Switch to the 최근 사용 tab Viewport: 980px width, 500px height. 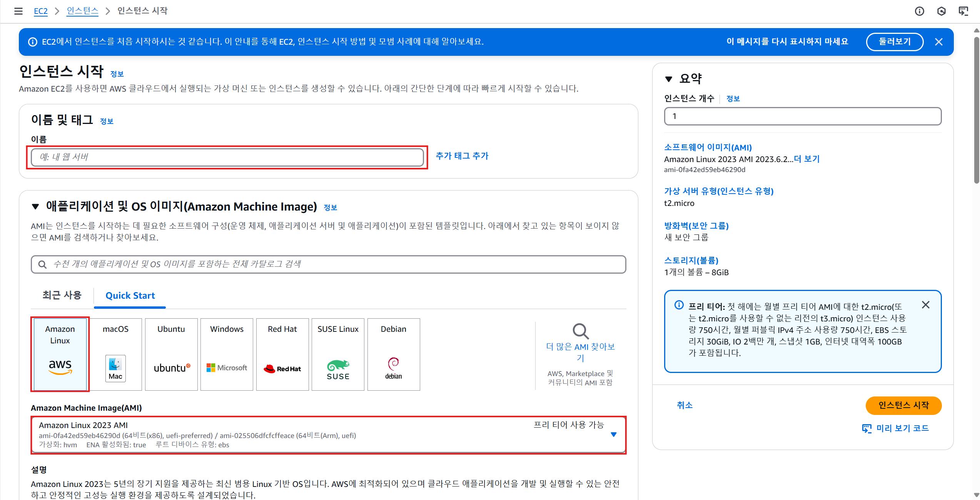coord(62,295)
